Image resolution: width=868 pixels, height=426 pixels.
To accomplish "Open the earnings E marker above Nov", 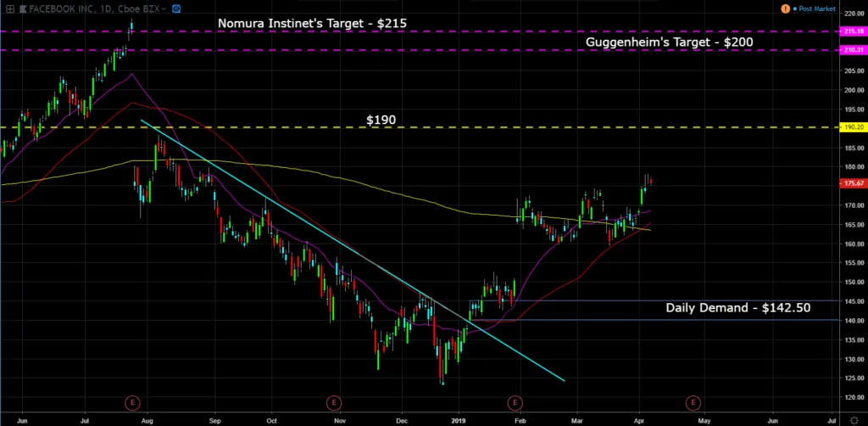I will [x=333, y=403].
